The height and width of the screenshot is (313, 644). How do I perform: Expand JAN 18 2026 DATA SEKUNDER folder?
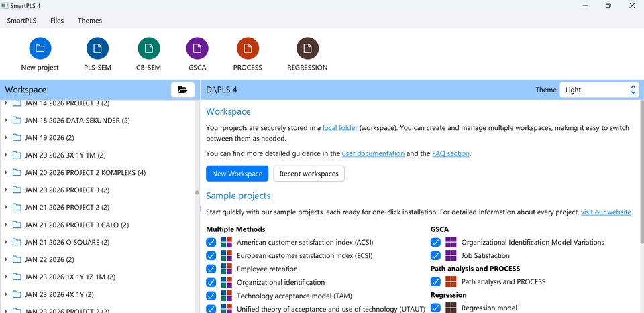(6, 120)
